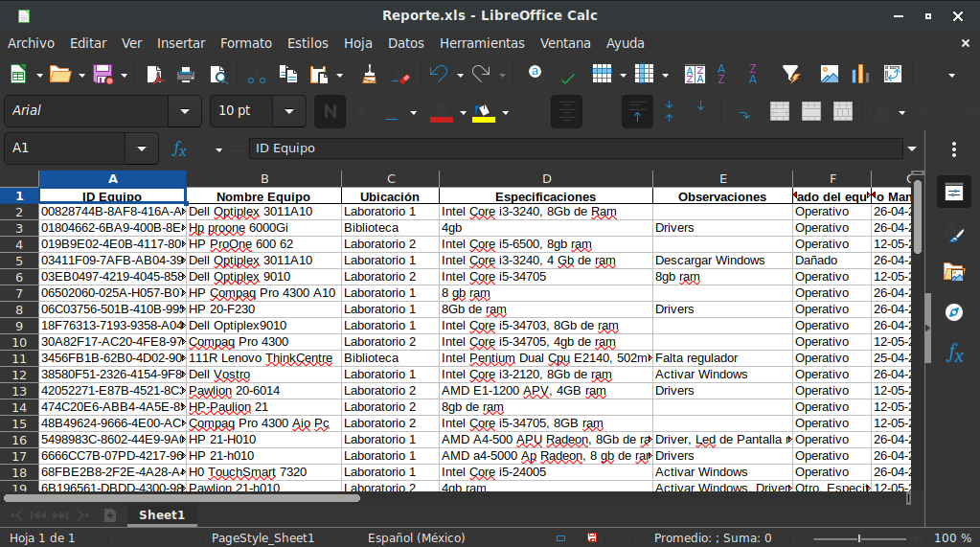Open the background color dropdown arrow
The image size is (980, 547).
505,112
